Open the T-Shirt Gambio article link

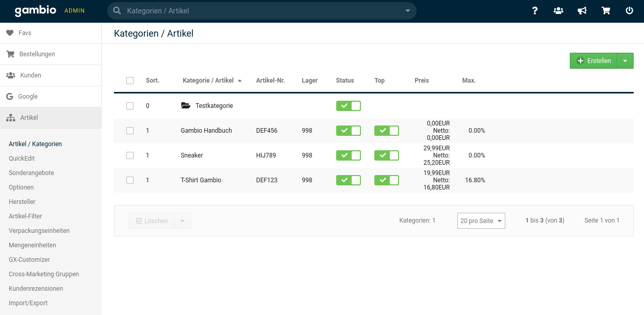click(x=201, y=180)
